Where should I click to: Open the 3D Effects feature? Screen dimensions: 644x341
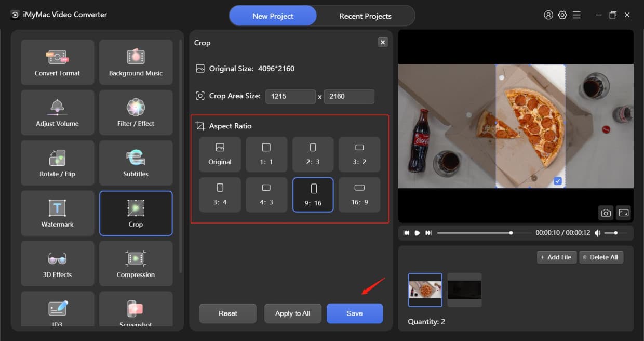57,264
